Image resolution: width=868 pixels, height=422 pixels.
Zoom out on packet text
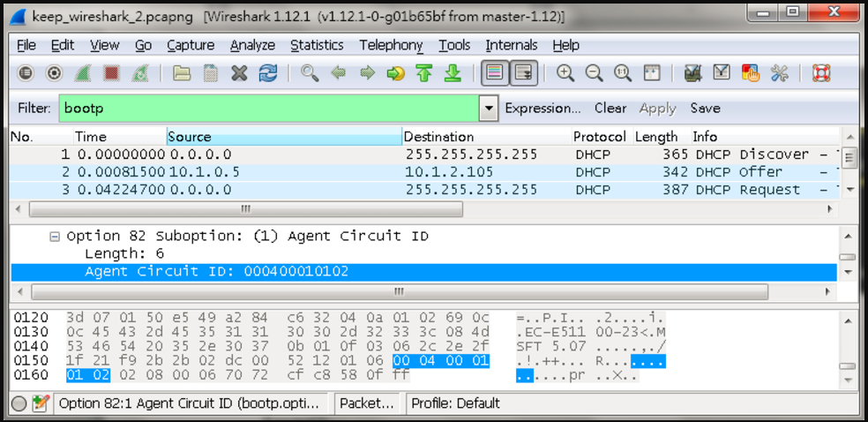[x=594, y=73]
